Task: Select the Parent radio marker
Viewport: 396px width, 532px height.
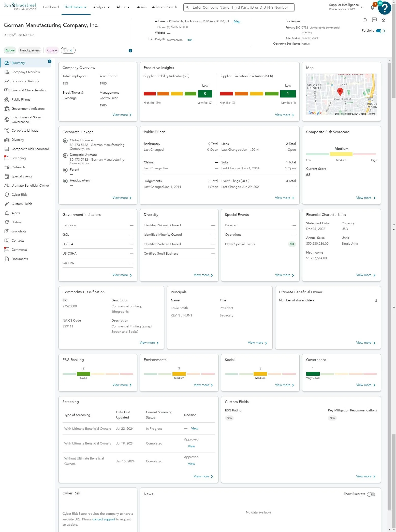Action: [x=65, y=170]
